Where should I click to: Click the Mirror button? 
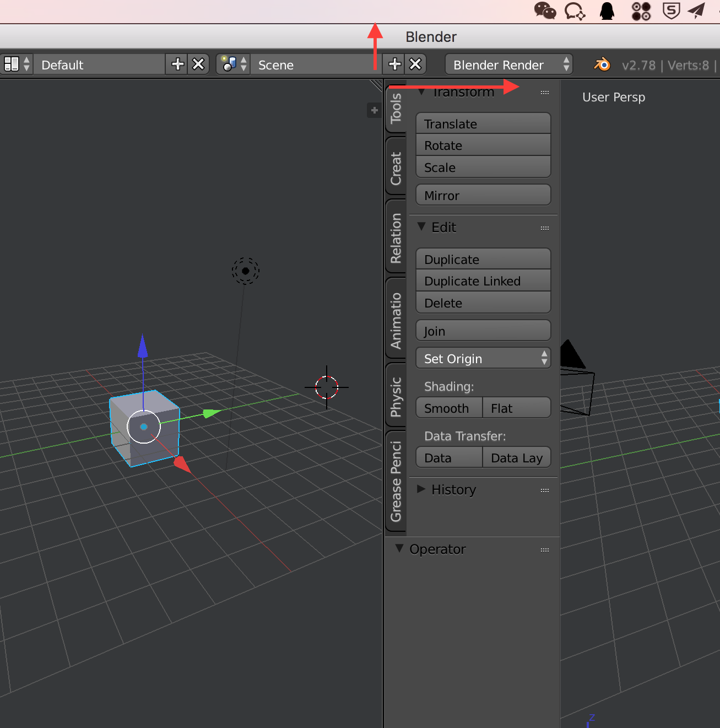(x=483, y=196)
